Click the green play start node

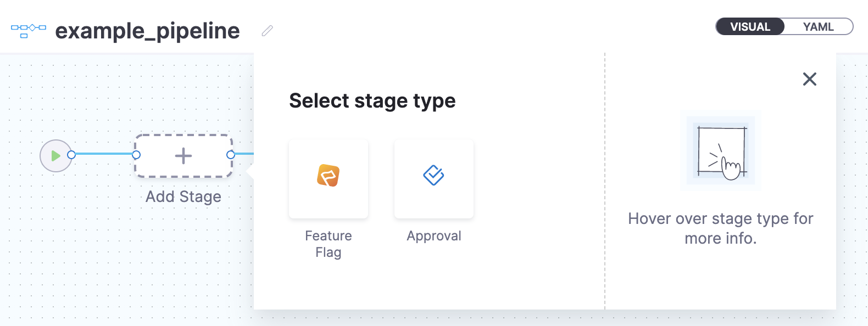point(55,156)
